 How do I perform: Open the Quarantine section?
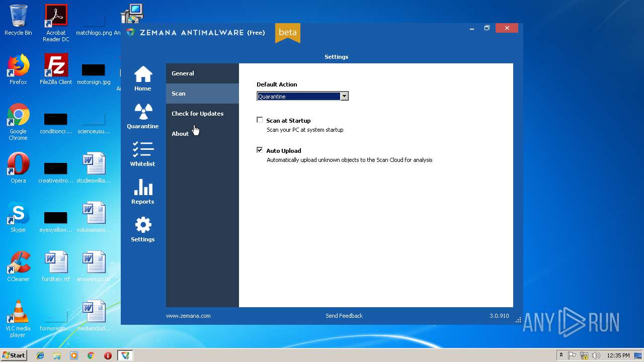(143, 116)
